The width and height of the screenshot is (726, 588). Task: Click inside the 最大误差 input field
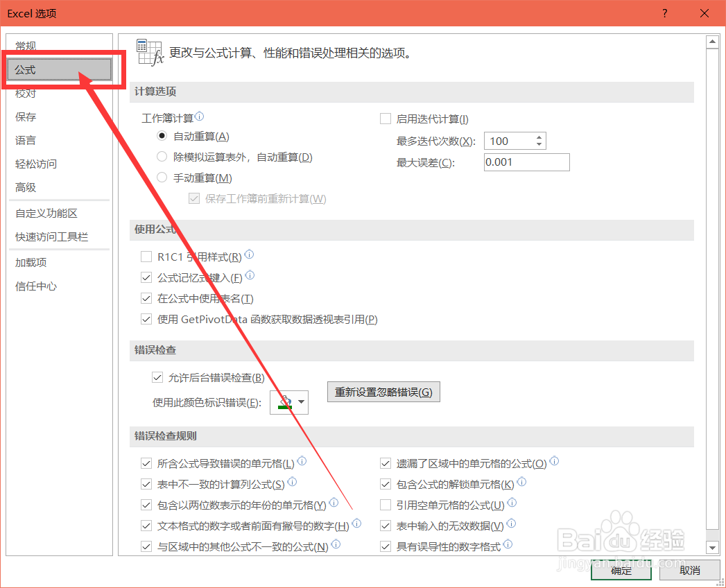(526, 162)
